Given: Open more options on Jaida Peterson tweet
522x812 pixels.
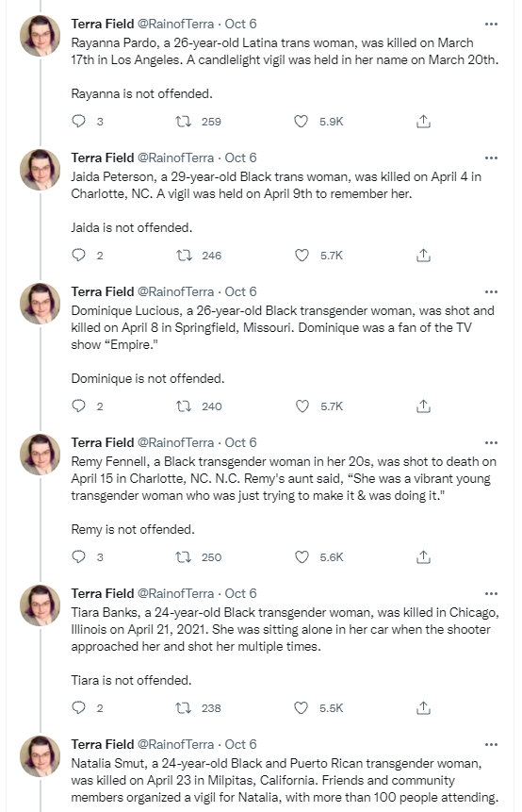Looking at the screenshot, I should pos(491,157).
